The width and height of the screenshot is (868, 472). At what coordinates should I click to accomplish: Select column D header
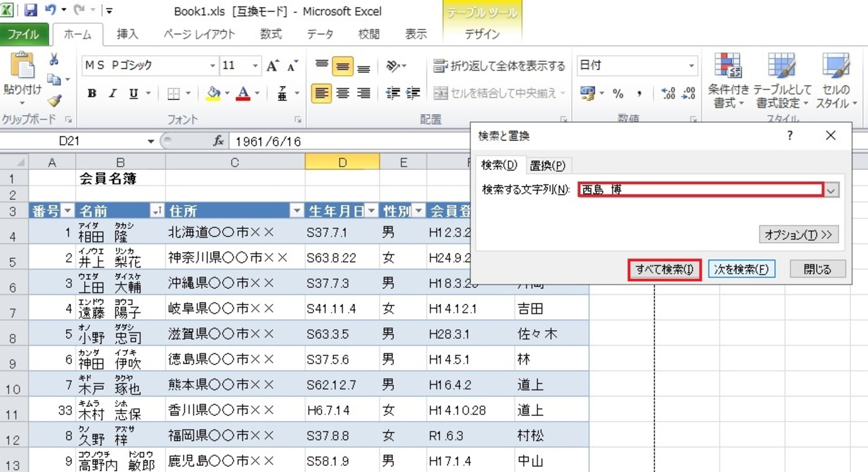click(342, 162)
